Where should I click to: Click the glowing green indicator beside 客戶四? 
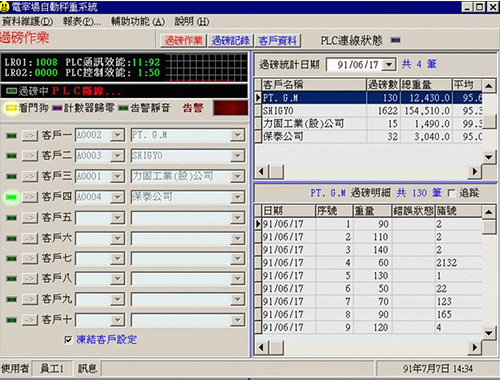pos(11,197)
